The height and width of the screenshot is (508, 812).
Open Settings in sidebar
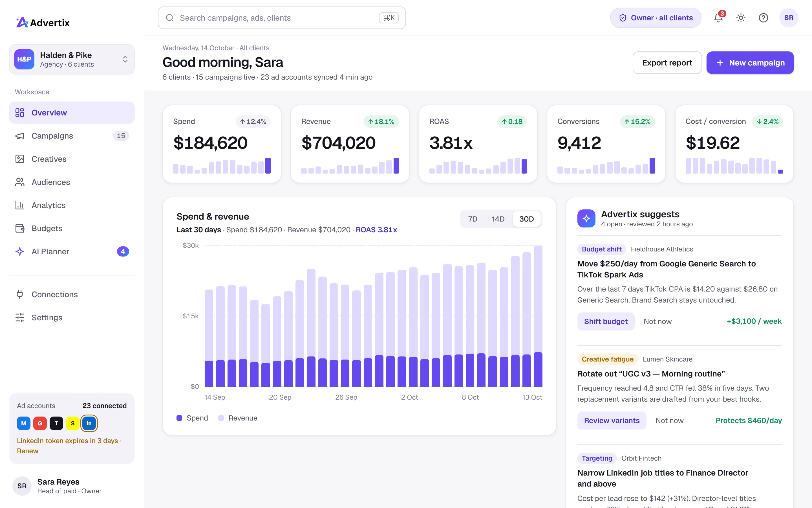pyautogui.click(x=72, y=317)
